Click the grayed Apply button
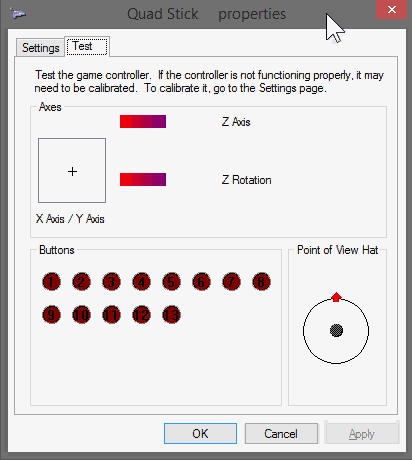This screenshot has height=460, width=412. coord(362,434)
